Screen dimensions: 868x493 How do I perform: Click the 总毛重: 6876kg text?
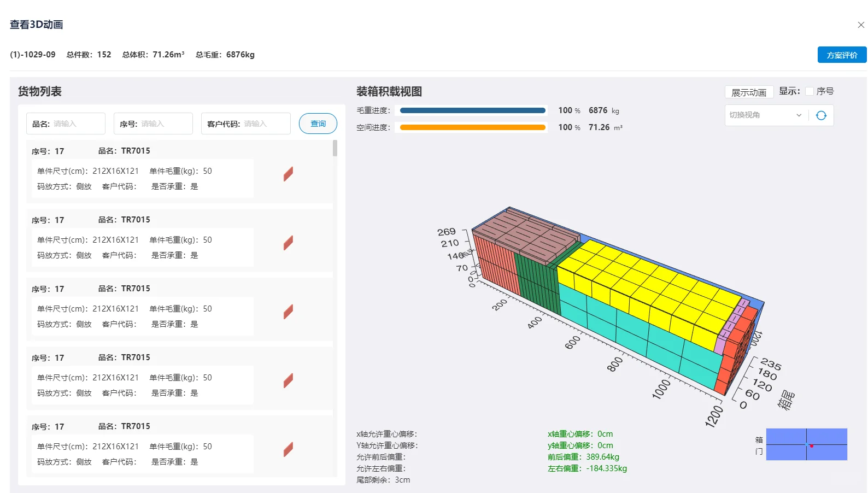click(225, 55)
